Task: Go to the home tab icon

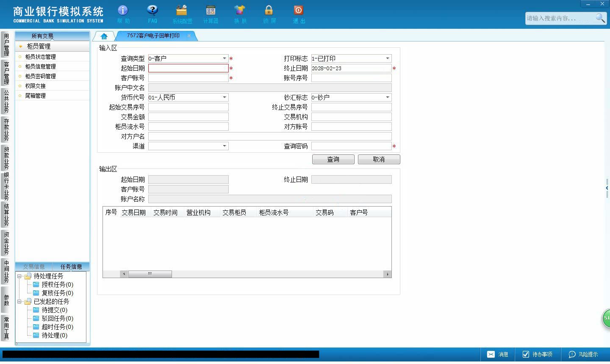Action: click(x=104, y=36)
